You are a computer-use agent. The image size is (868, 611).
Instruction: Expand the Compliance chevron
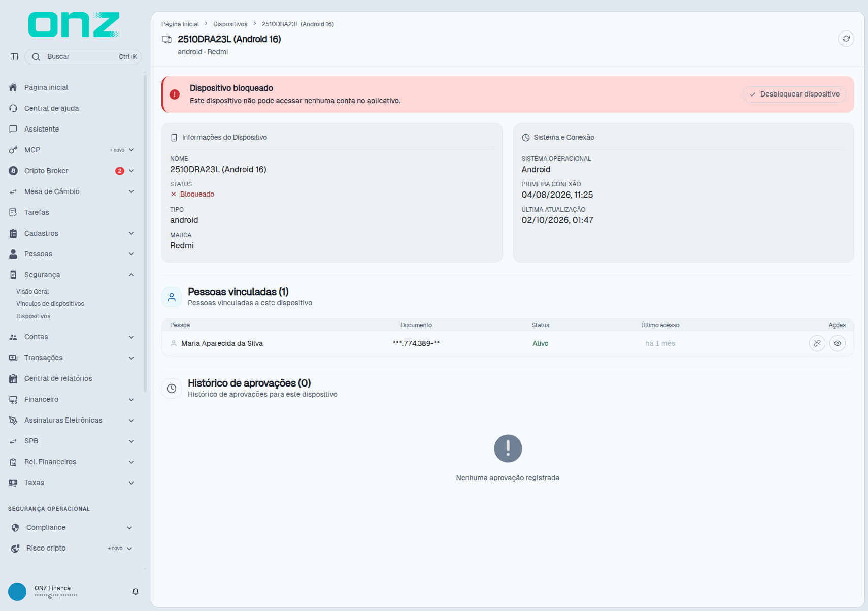(x=129, y=528)
